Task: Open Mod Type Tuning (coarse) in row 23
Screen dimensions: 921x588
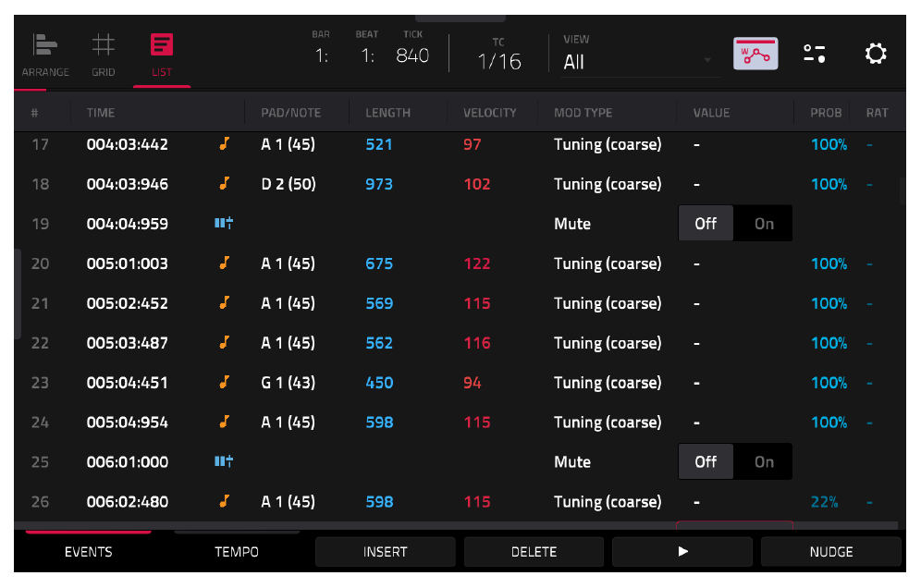Action: [608, 383]
